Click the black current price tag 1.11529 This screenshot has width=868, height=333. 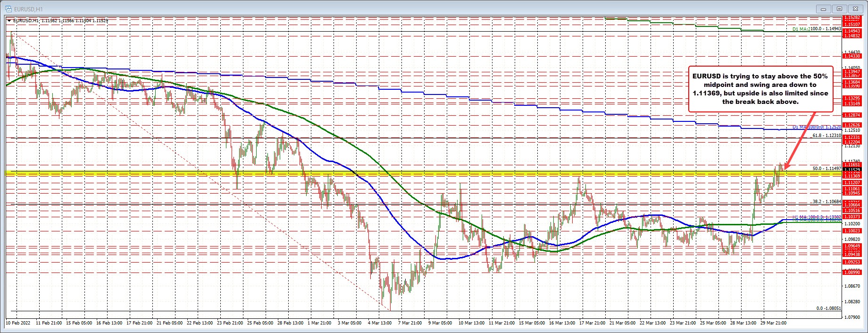[852, 170]
